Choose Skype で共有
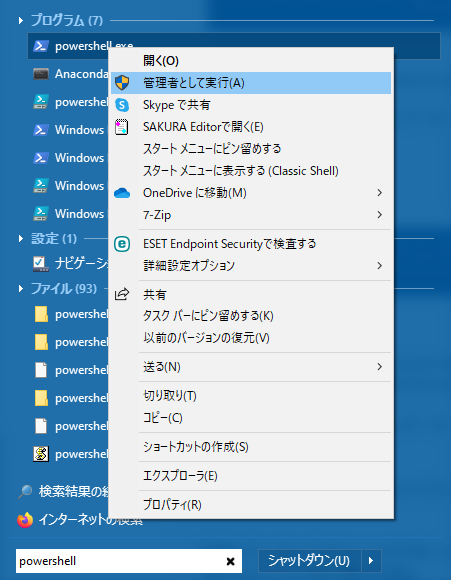The width and height of the screenshot is (451, 580). point(251,105)
